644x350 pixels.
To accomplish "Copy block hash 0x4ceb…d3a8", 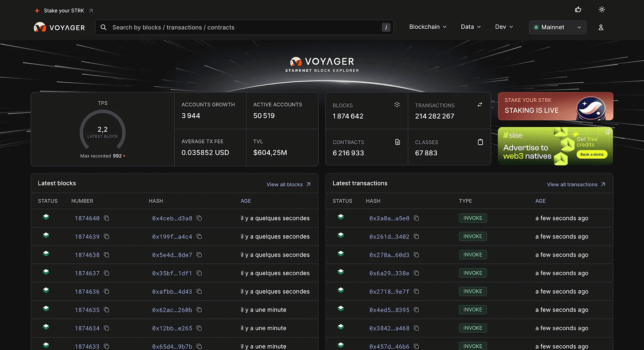I will [x=199, y=218].
